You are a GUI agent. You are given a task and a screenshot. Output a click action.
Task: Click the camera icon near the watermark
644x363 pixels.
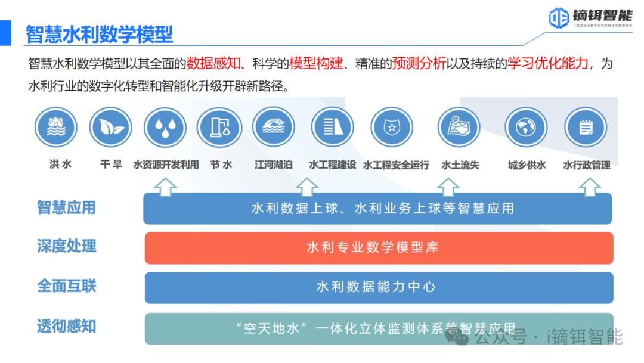click(457, 338)
